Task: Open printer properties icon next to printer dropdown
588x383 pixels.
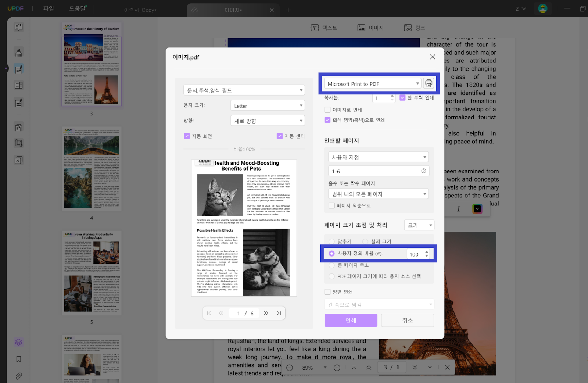Action: [429, 84]
